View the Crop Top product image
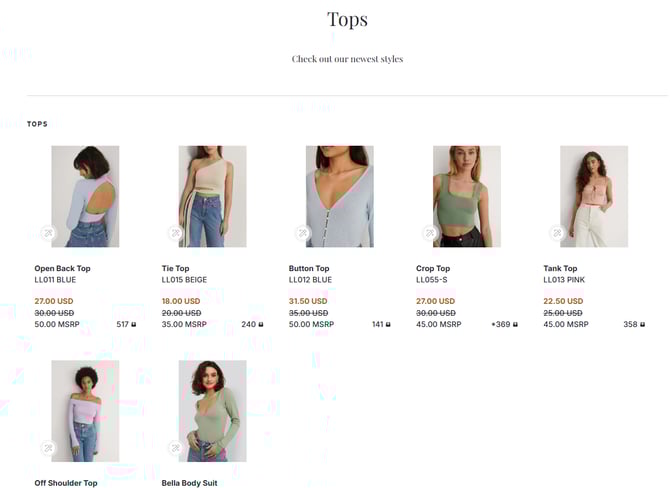Viewport: 670px width, 488px height. (467, 196)
